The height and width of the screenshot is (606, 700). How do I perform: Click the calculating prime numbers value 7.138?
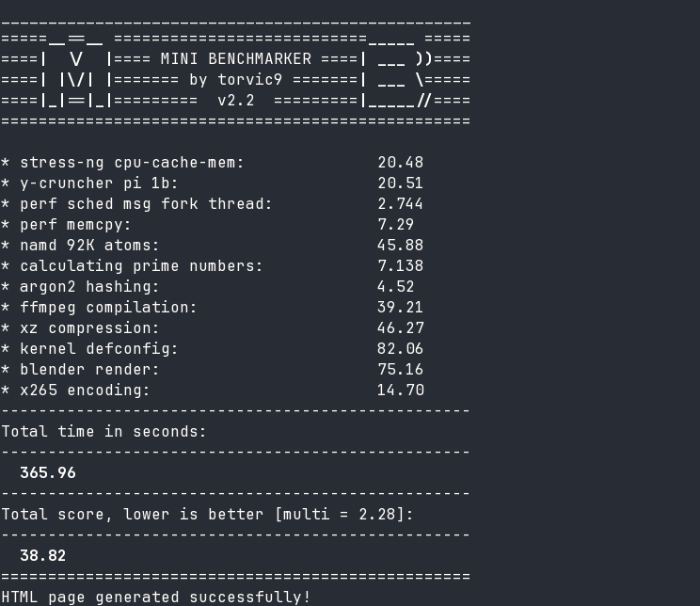point(400,266)
